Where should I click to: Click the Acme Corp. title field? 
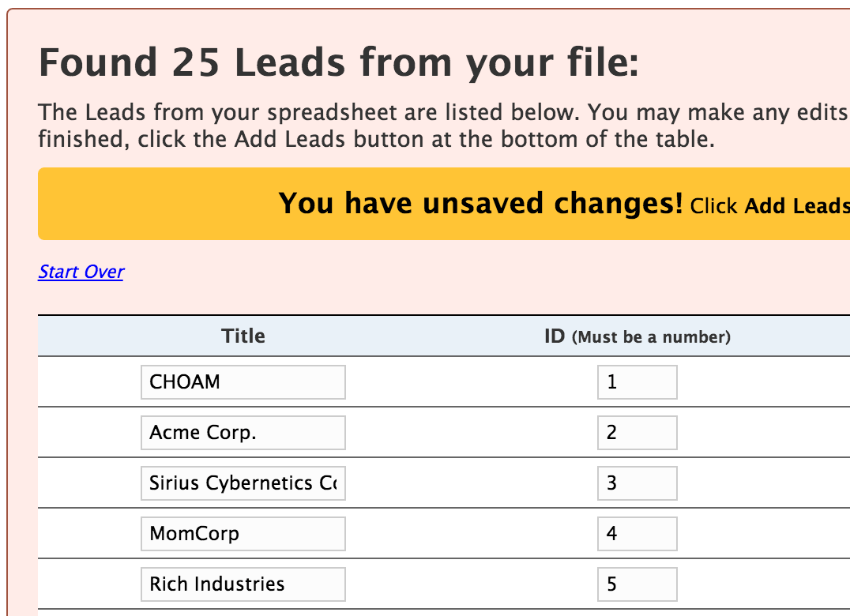coord(243,432)
